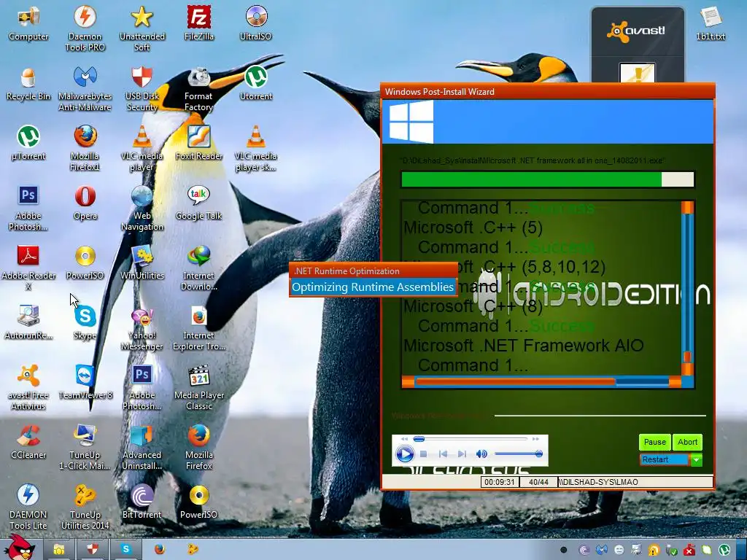
Task: Click the 40/44 progress counter
Action: pos(538,482)
